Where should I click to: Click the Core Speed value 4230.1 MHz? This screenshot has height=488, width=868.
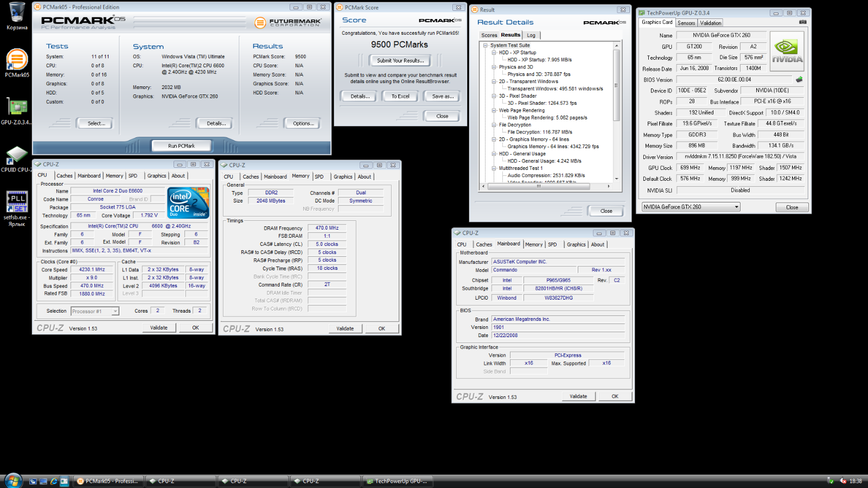[92, 269]
